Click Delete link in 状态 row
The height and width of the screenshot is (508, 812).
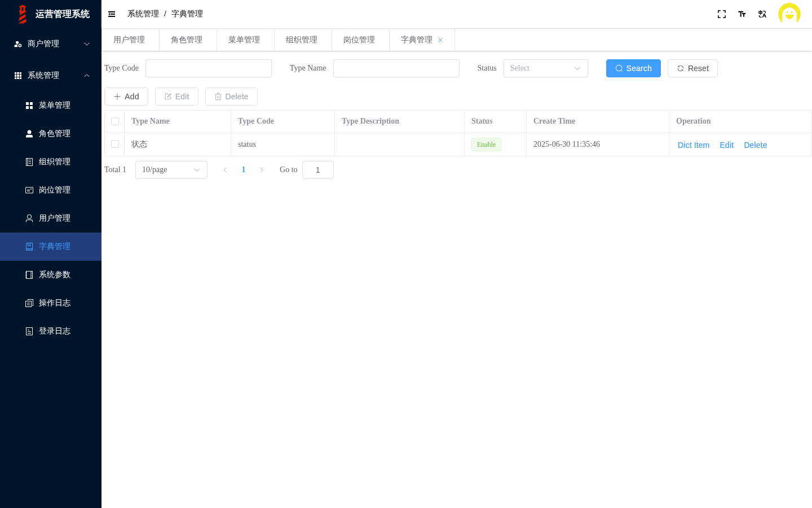tap(756, 145)
